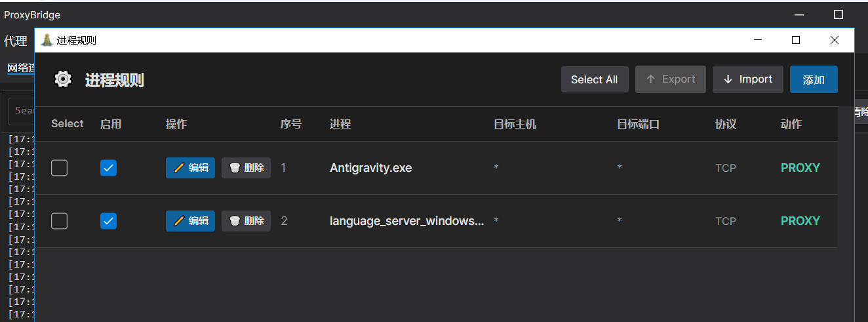868x322 pixels.
Task: Click trash delete icon for language_server_windows rule
Action: click(235, 221)
